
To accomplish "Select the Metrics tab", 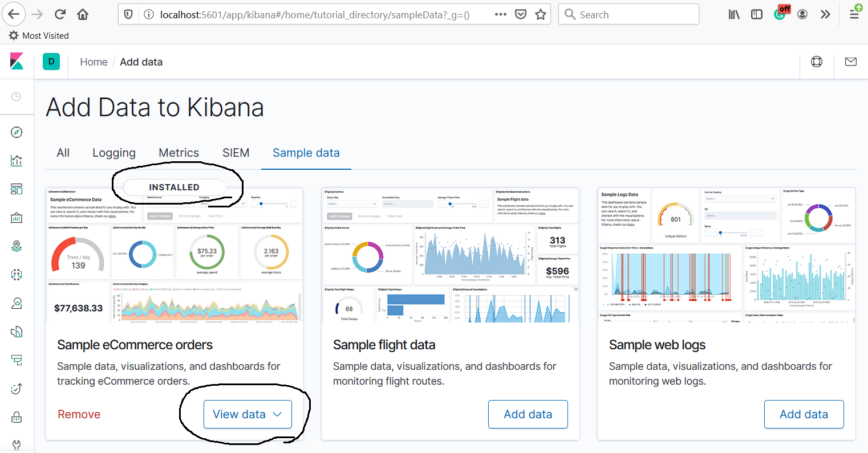I will point(179,153).
